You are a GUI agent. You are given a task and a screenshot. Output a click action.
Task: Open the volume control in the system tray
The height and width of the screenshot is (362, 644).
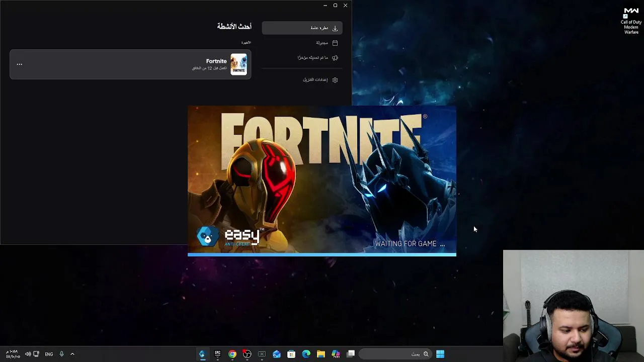click(x=28, y=354)
